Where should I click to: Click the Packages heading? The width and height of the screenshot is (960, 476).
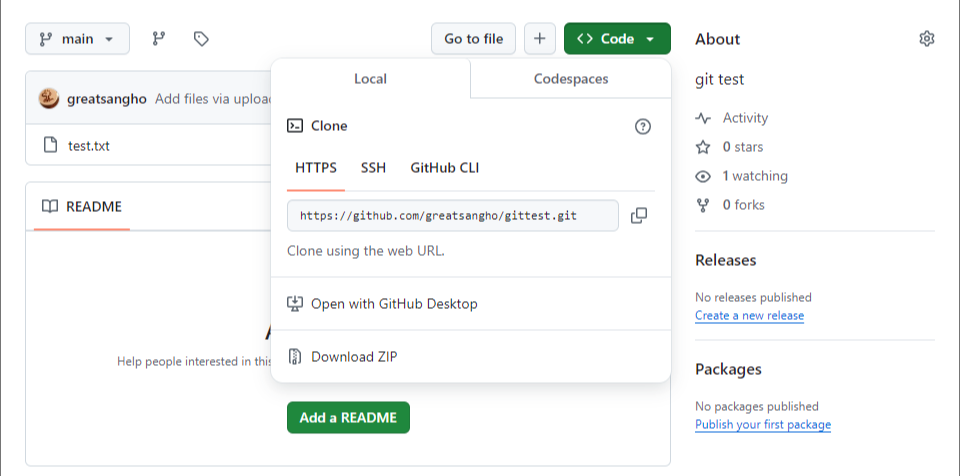pyautogui.click(x=729, y=369)
